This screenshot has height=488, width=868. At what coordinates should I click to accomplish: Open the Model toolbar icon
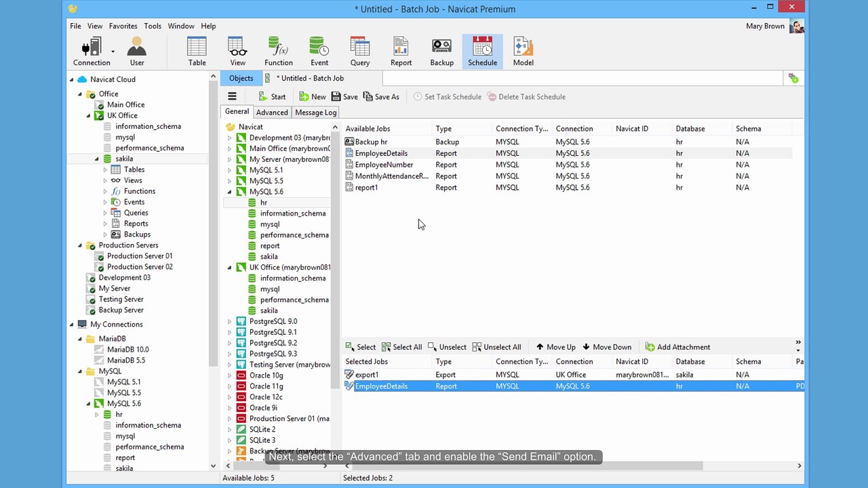pyautogui.click(x=523, y=52)
